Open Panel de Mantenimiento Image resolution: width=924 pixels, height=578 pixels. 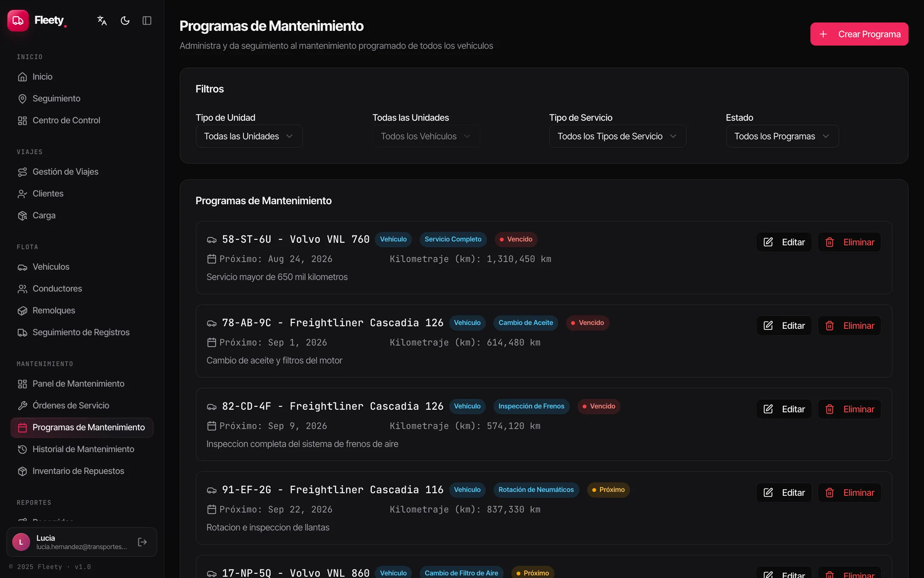pyautogui.click(x=82, y=384)
